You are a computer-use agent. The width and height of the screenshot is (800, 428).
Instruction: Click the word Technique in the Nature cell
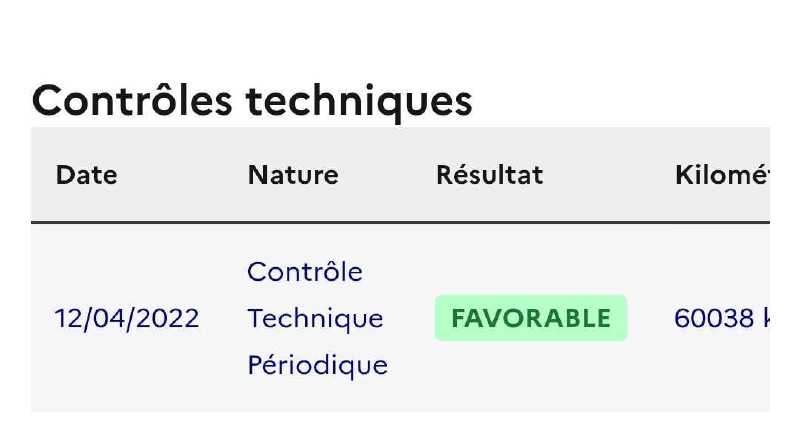click(x=315, y=319)
